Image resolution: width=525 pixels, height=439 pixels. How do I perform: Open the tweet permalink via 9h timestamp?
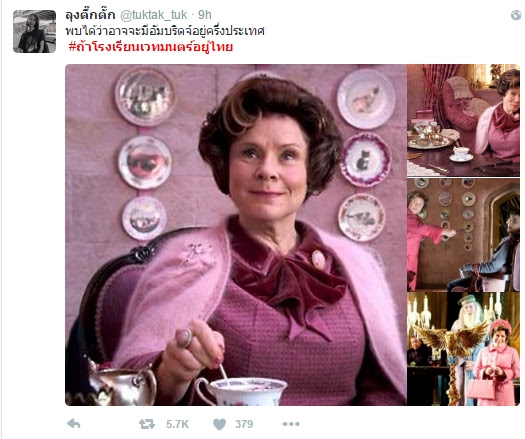205,15
